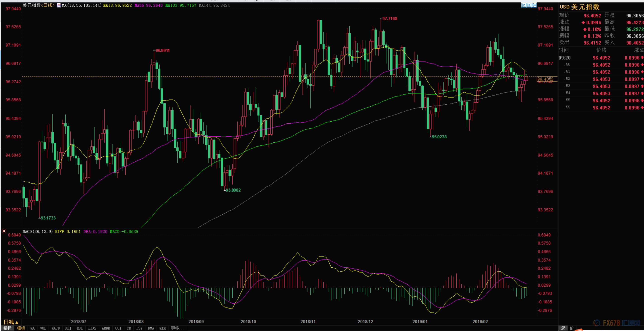644x331 pixels.
Task: Select the MACD indicator button
Action: (x=55, y=328)
